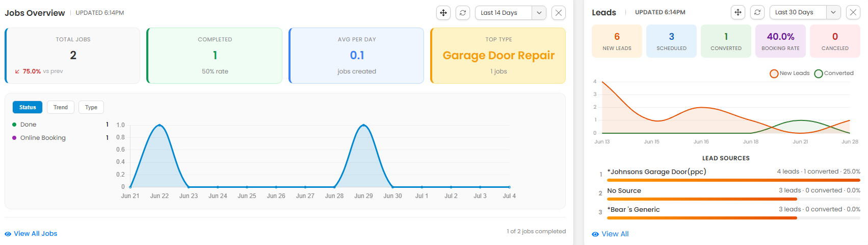Click the Completed jobs card
The height and width of the screenshot is (245, 868).
[x=215, y=56]
